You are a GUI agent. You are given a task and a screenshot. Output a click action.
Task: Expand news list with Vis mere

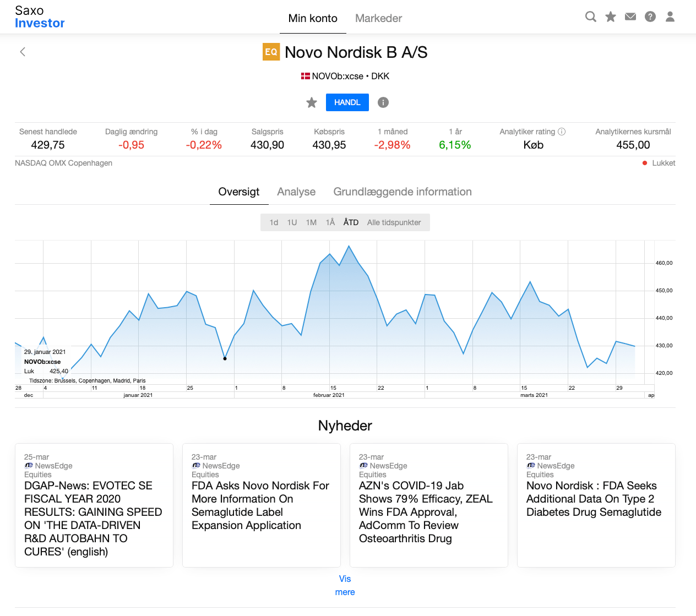pyautogui.click(x=345, y=585)
